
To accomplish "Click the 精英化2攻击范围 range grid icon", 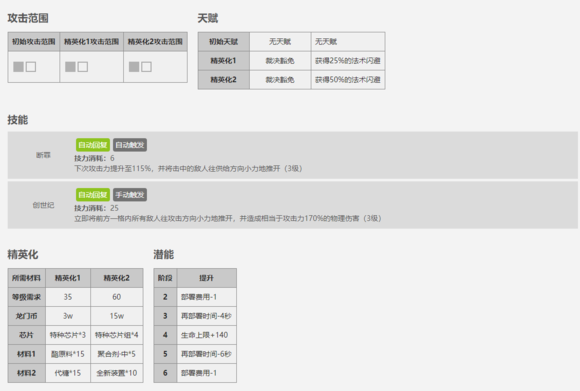I will pos(140,67).
